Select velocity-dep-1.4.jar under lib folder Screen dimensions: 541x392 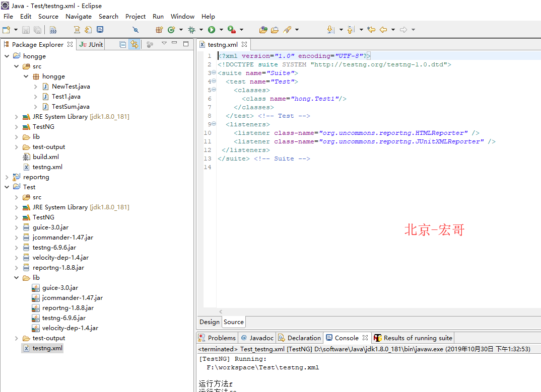[x=70, y=328]
